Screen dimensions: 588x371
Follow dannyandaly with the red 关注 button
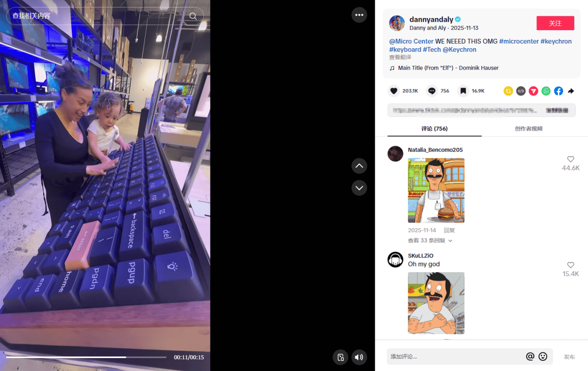click(x=555, y=23)
